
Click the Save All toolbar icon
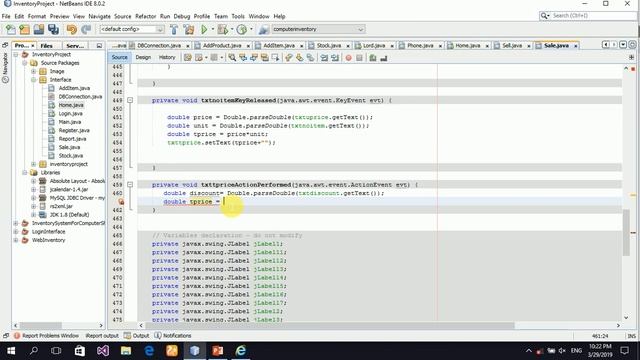tap(53, 29)
